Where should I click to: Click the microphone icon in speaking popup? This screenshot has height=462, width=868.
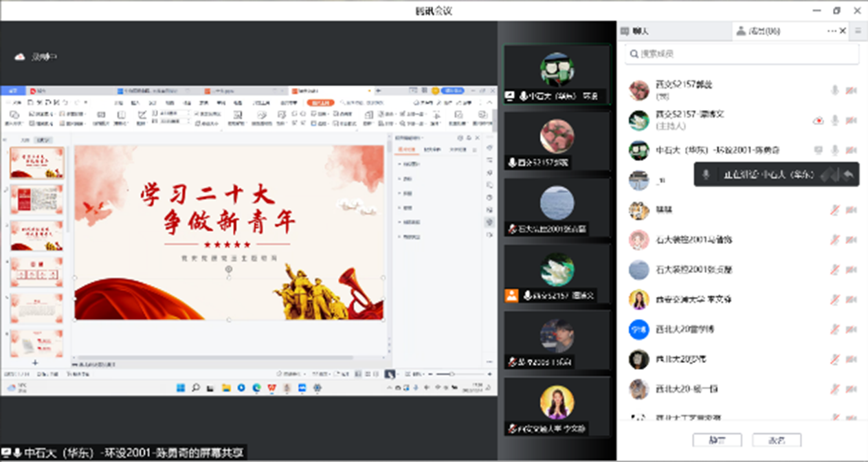706,175
